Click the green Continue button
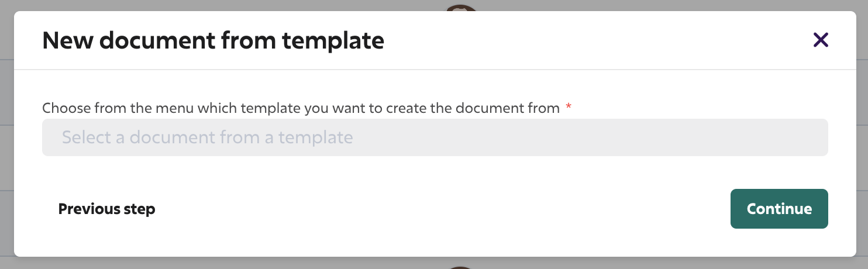The height and width of the screenshot is (269, 868). pyautogui.click(x=779, y=209)
